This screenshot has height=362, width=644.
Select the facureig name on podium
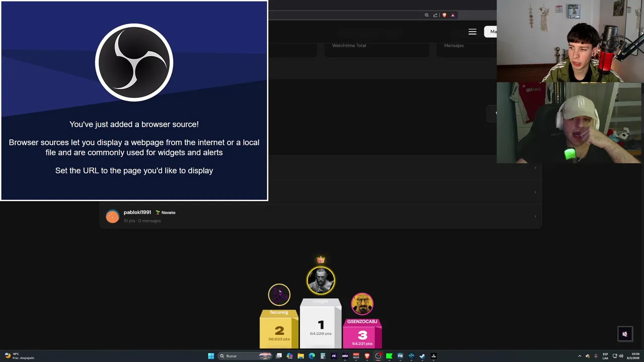pos(279,312)
